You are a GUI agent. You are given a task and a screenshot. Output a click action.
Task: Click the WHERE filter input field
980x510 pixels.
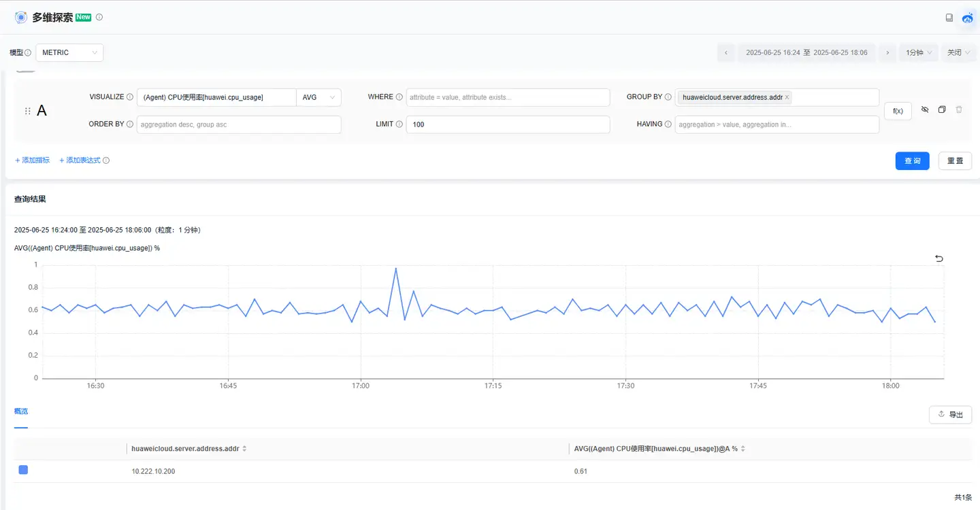tap(508, 97)
